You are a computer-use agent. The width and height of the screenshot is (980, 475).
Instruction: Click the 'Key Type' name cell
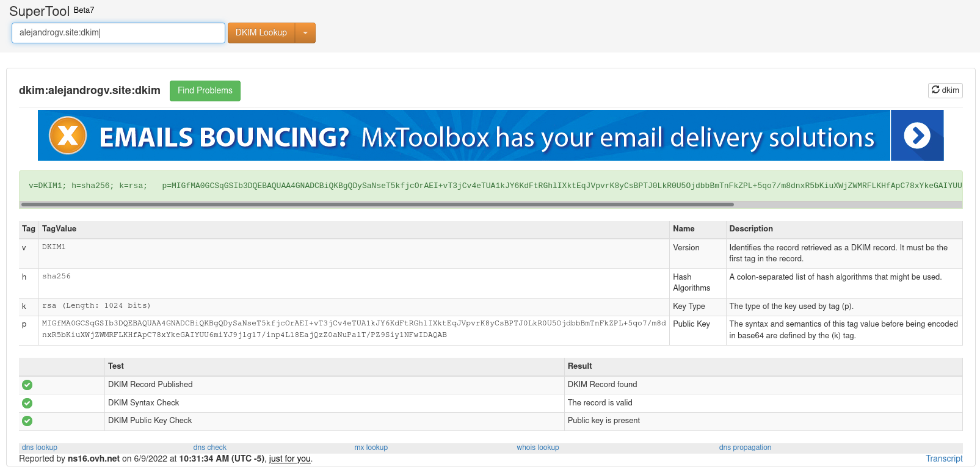[698, 306]
